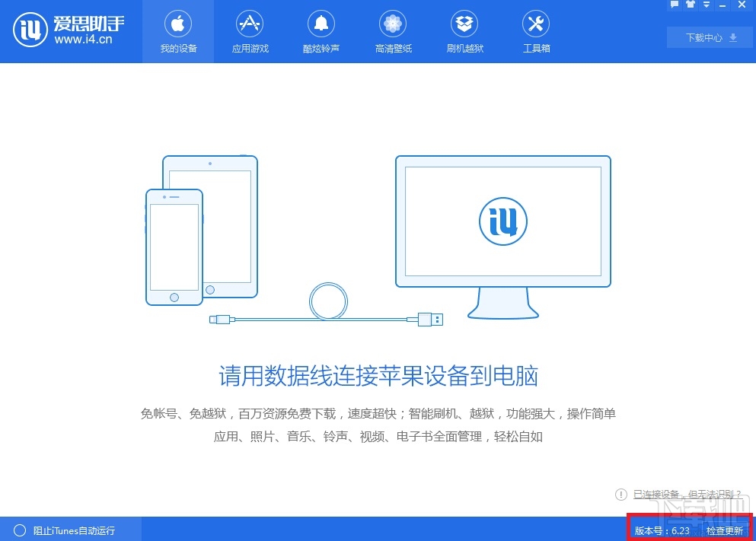Screen dimensions: 756x541
Task: Expand 检查更新 to check for updates
Action: click(725, 531)
